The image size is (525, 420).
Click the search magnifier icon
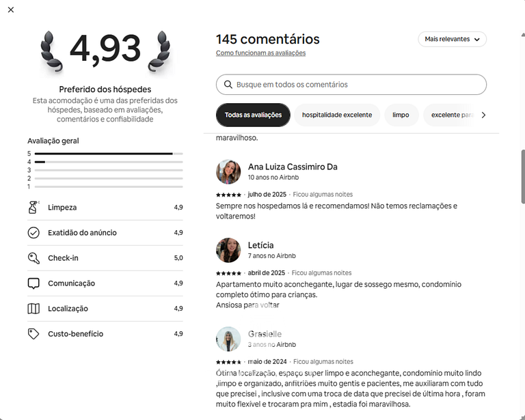tap(228, 85)
